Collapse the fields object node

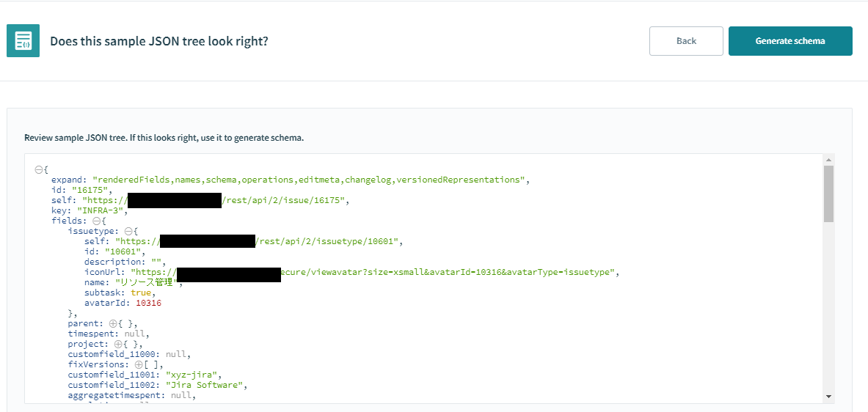(96, 221)
